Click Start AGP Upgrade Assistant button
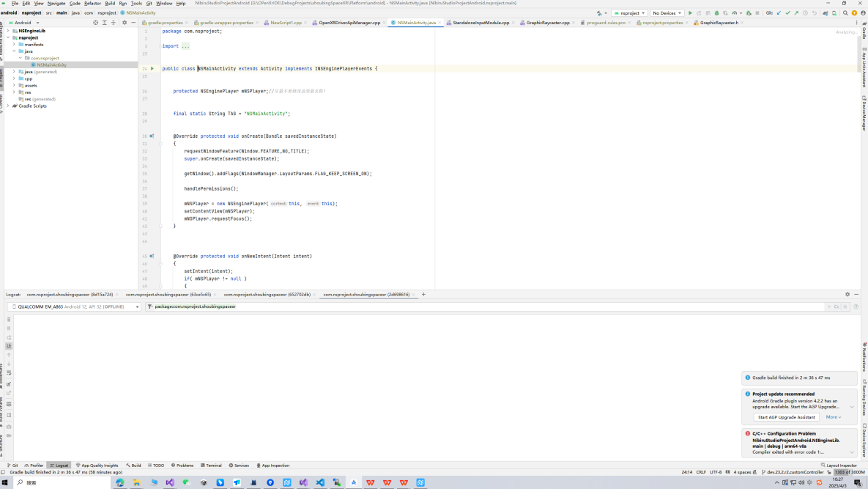The width and height of the screenshot is (868, 489). pyautogui.click(x=786, y=417)
